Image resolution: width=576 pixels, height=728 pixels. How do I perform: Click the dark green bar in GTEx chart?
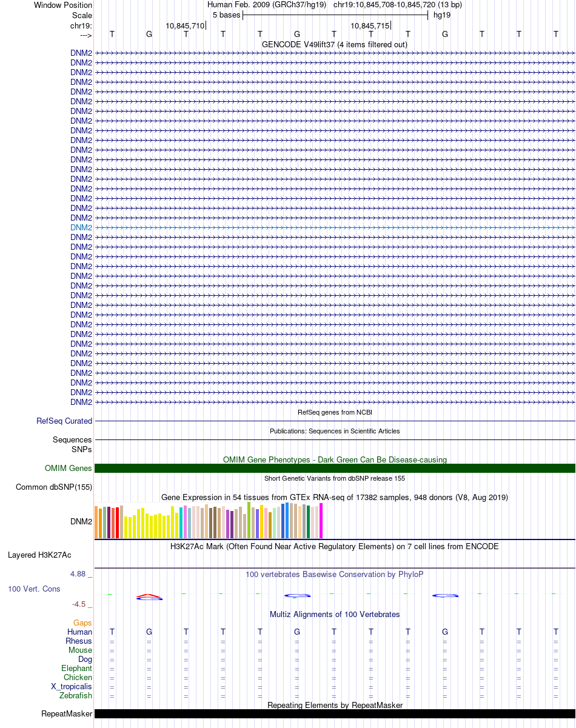pyautogui.click(x=309, y=522)
